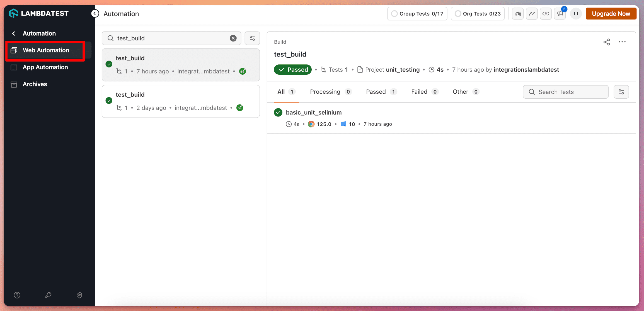Select the Failed tab in build details
Screen dimensions: 644x311
click(x=419, y=91)
